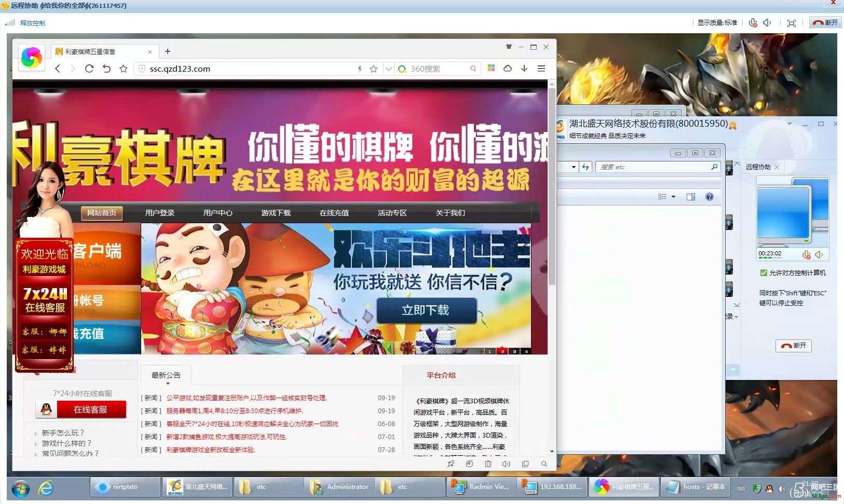Open 显示质量:标准 display quality setting
Image resolution: width=844 pixels, height=504 pixels.
[x=717, y=23]
